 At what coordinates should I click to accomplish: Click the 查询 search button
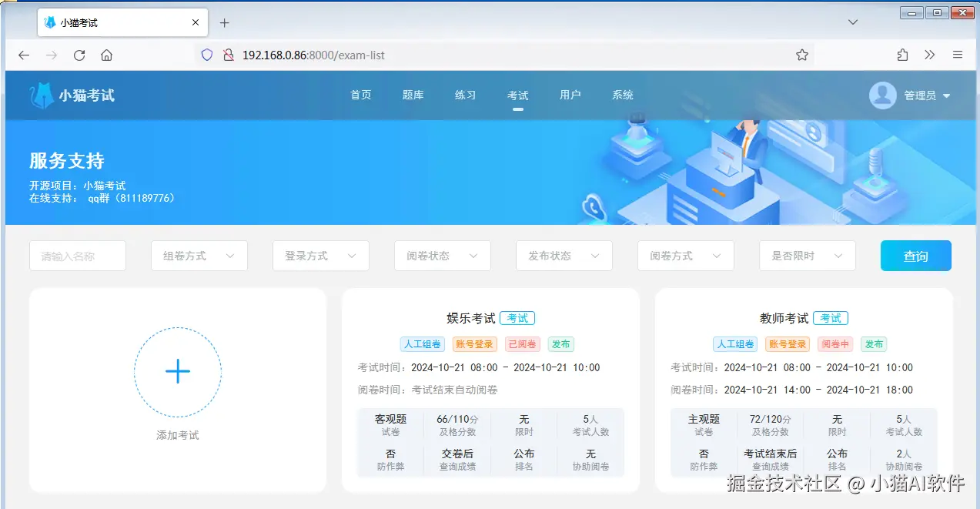pos(916,256)
